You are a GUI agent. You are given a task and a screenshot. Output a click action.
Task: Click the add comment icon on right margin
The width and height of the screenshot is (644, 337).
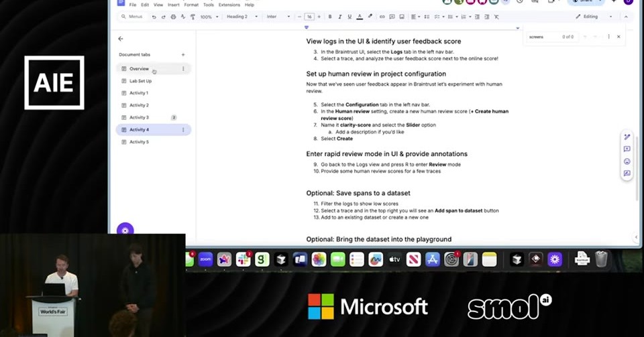pyautogui.click(x=627, y=149)
